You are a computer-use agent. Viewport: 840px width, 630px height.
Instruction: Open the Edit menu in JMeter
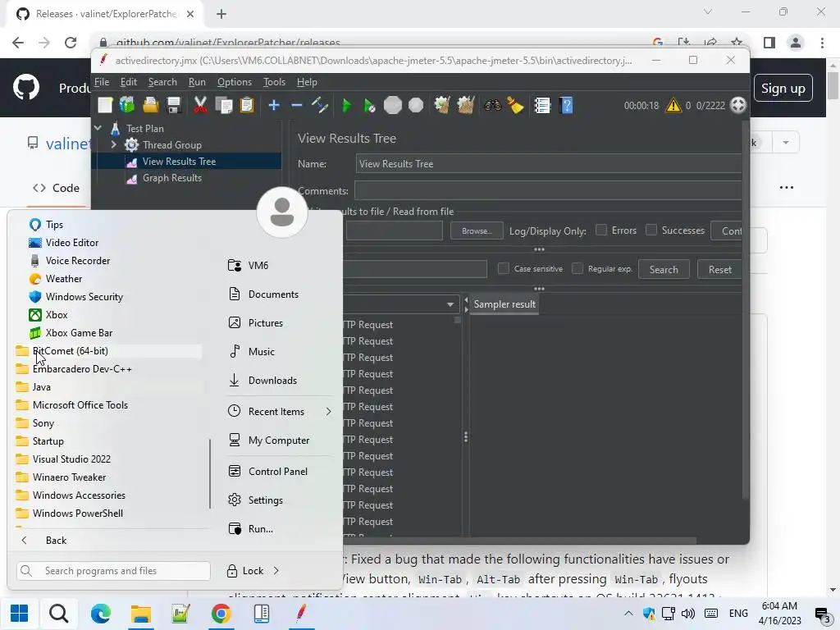(x=129, y=82)
